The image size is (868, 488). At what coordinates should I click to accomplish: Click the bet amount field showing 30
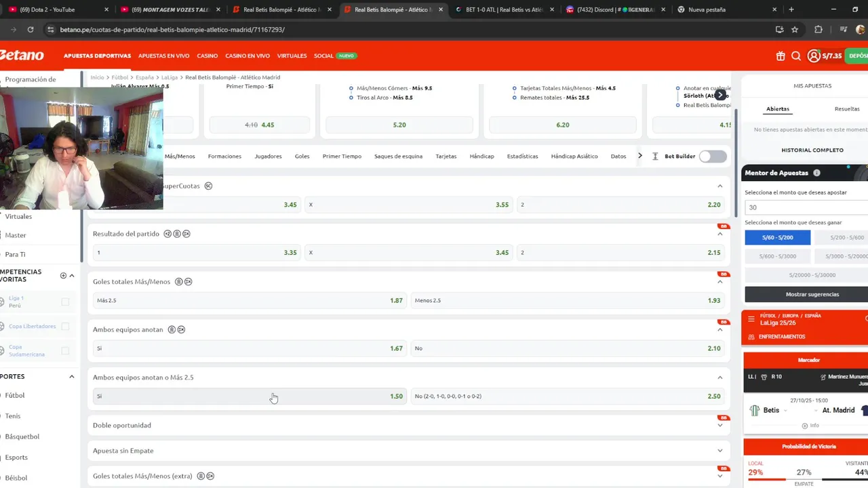(x=806, y=207)
